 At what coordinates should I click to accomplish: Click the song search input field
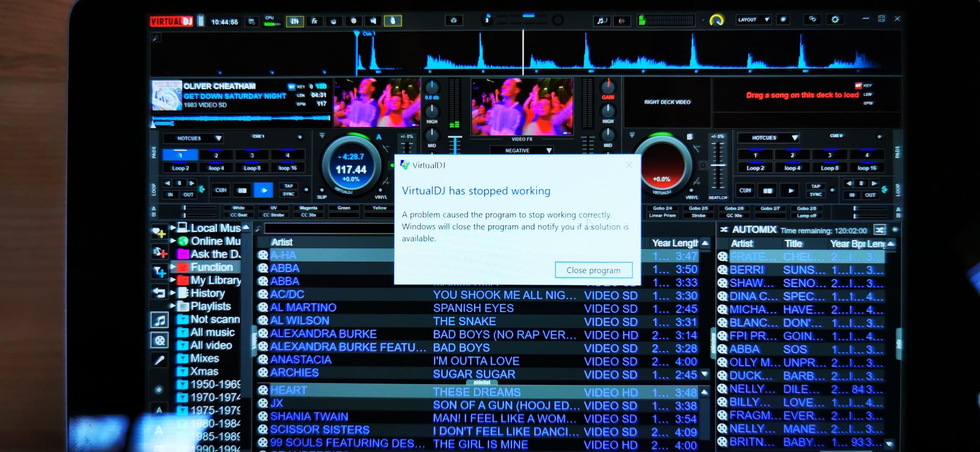[329, 228]
